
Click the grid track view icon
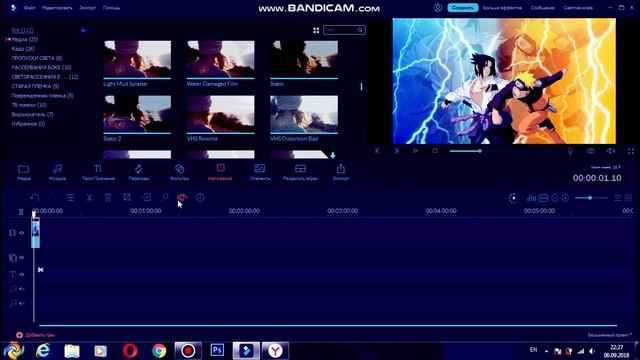(629, 198)
